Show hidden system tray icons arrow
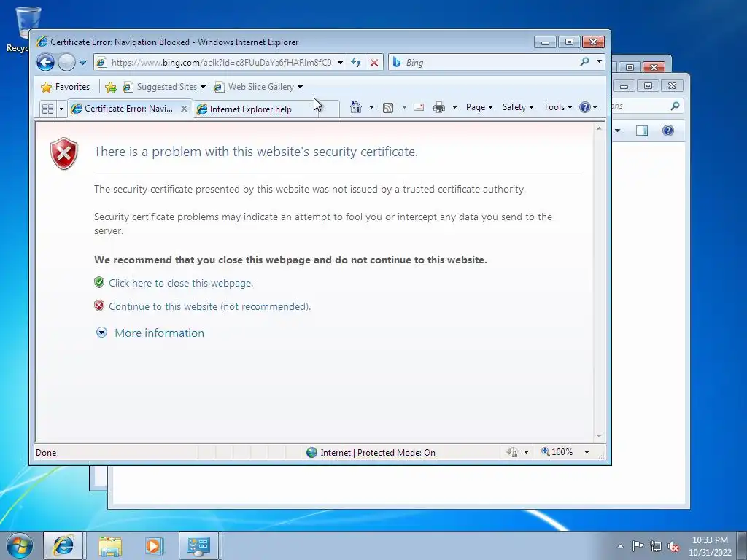 (x=620, y=546)
